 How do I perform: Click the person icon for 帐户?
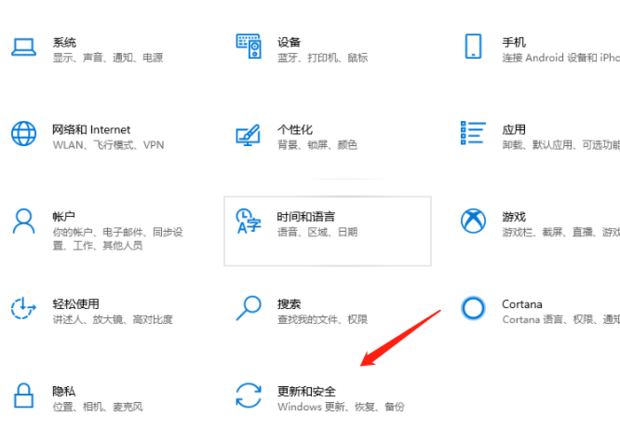coord(24,221)
